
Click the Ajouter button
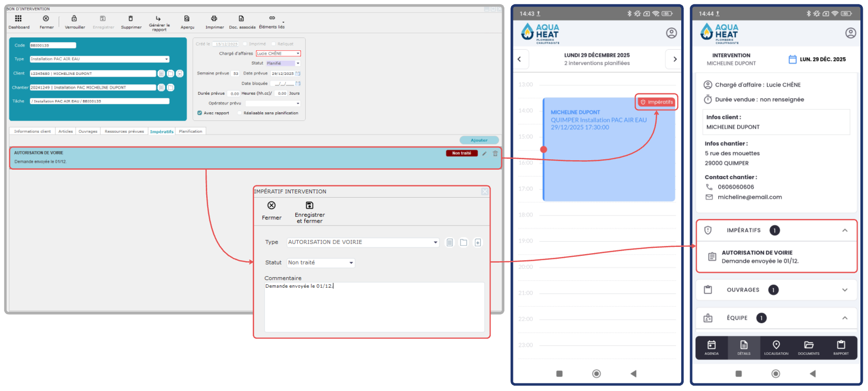(479, 140)
